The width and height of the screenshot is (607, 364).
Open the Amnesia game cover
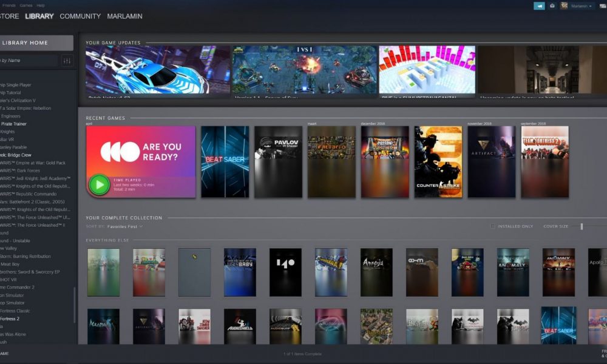click(x=376, y=272)
